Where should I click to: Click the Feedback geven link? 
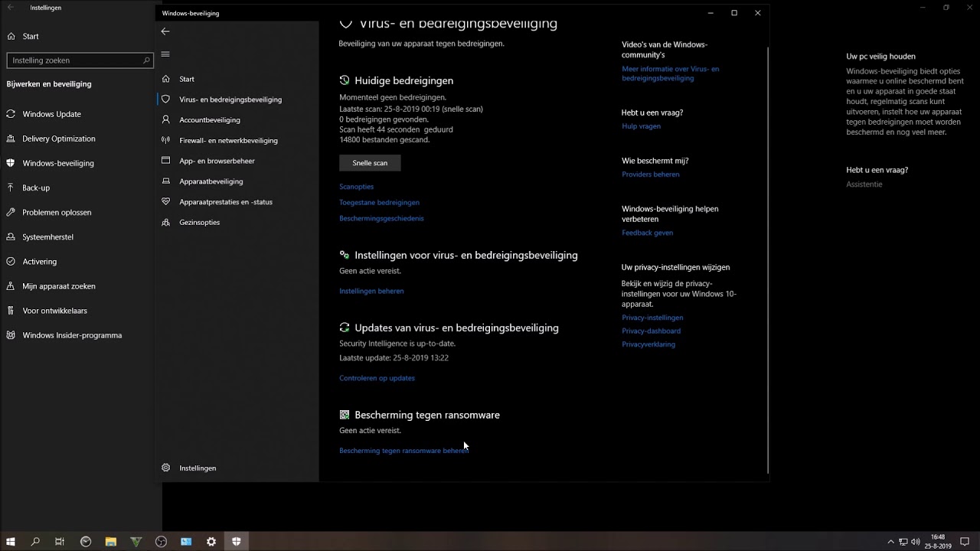648,233
